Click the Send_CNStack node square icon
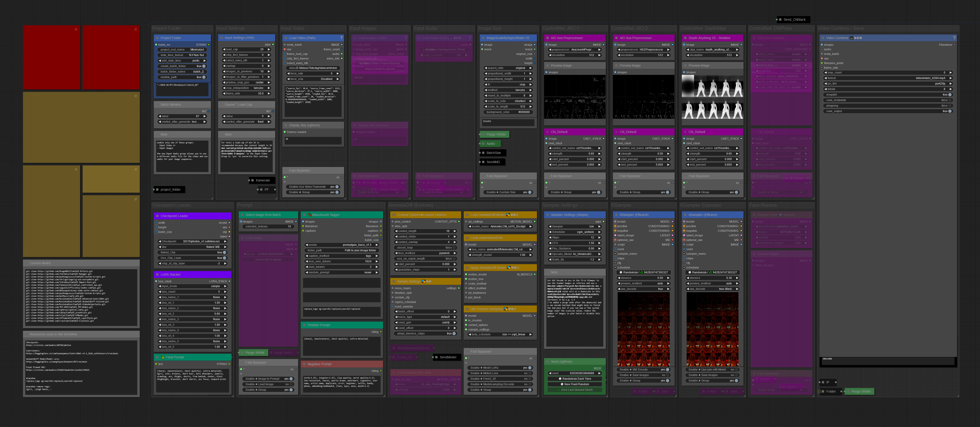Viewport: 980px width, 427px height. click(780, 19)
